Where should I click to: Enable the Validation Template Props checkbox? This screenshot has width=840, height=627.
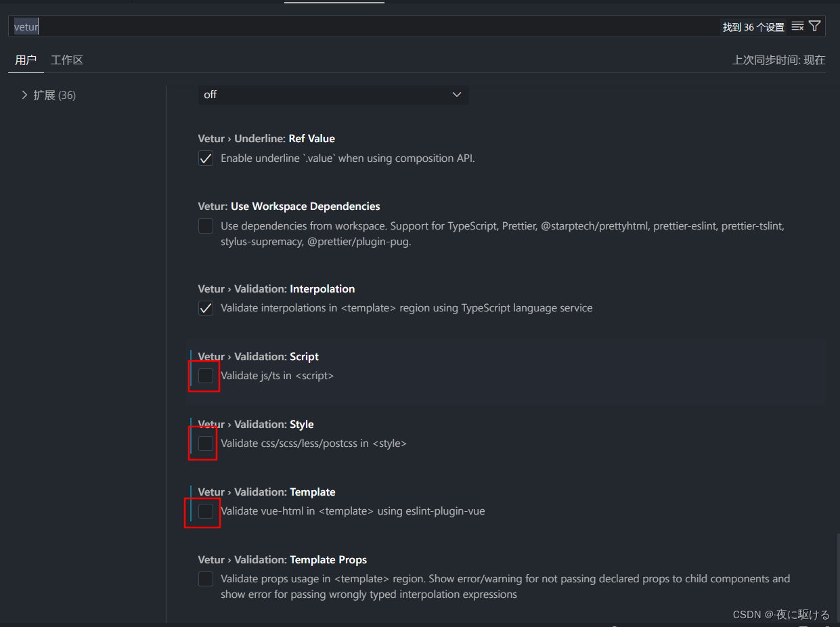(206, 579)
